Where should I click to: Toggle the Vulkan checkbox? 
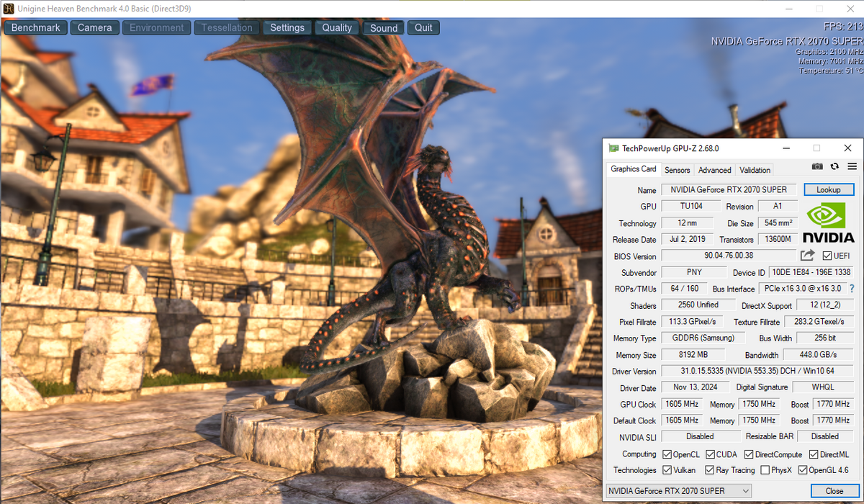[x=667, y=470]
